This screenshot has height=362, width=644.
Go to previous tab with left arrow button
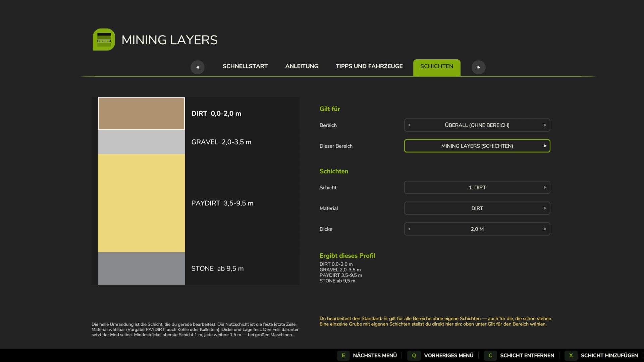[198, 67]
